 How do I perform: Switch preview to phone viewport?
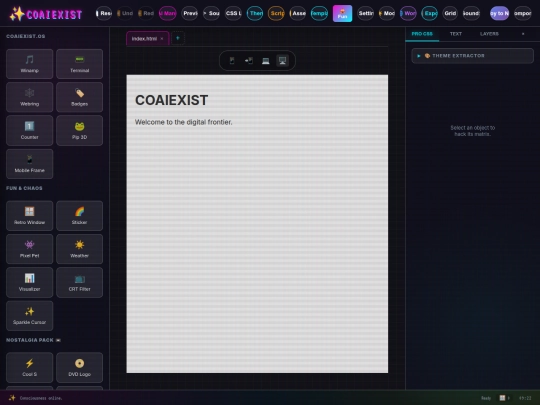pyautogui.click(x=232, y=61)
